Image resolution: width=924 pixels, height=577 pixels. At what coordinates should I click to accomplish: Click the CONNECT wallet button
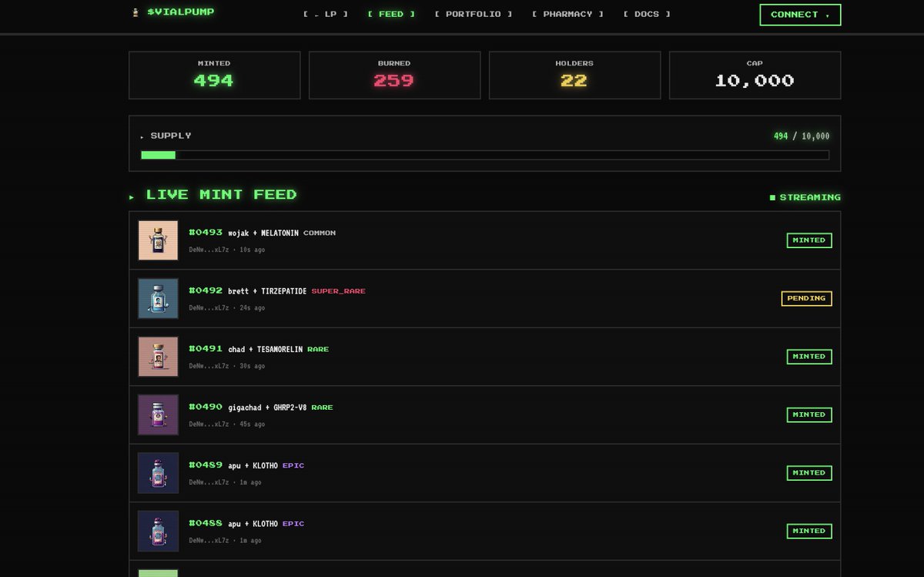(800, 15)
